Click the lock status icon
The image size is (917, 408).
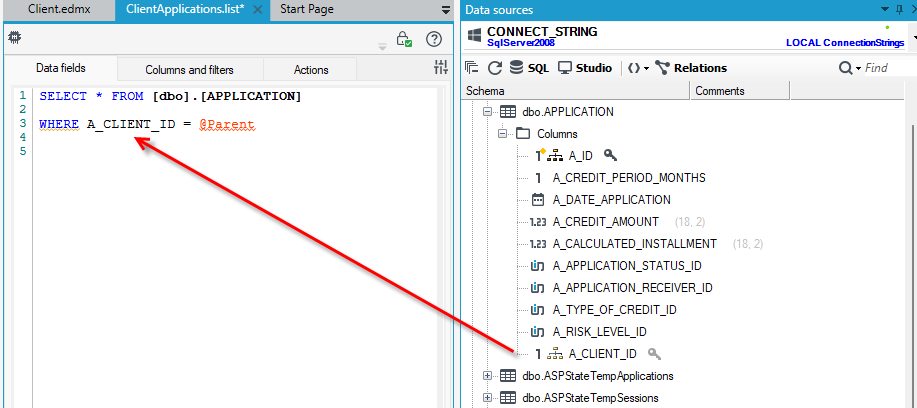pyautogui.click(x=404, y=39)
